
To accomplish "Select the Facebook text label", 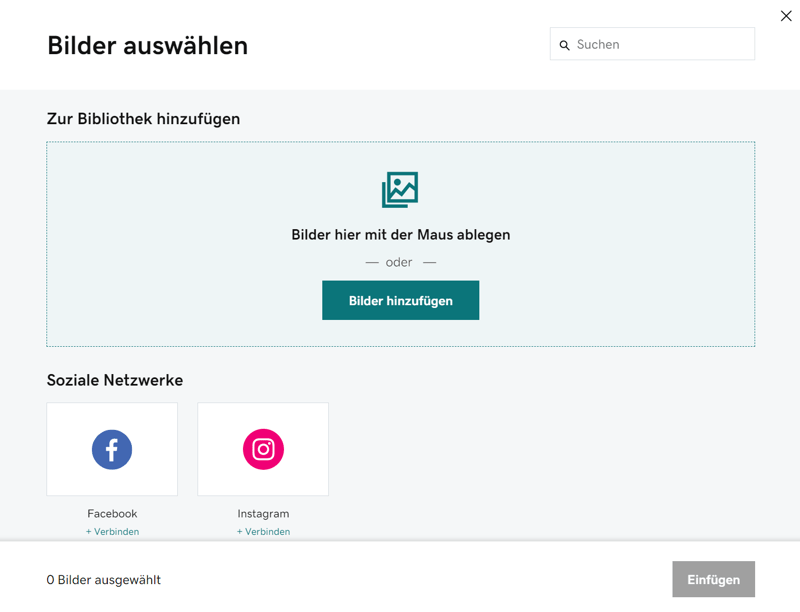I will click(x=112, y=513).
